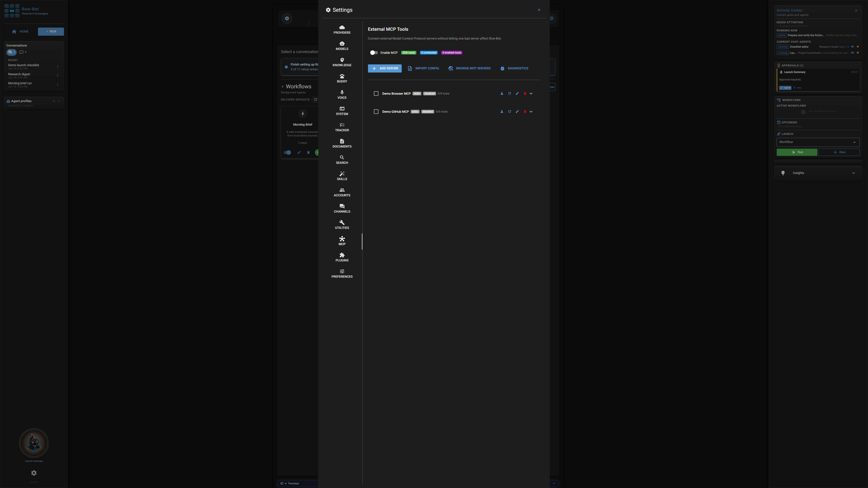Open Browse MCP Servers

(469, 68)
